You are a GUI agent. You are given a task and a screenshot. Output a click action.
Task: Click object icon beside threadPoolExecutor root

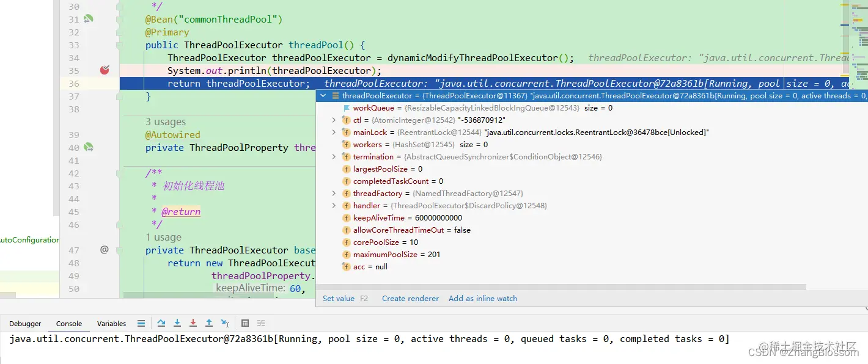pyautogui.click(x=336, y=96)
